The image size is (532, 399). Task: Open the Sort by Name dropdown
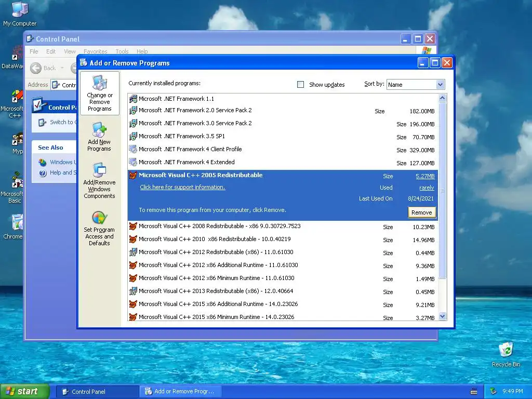pyautogui.click(x=416, y=85)
